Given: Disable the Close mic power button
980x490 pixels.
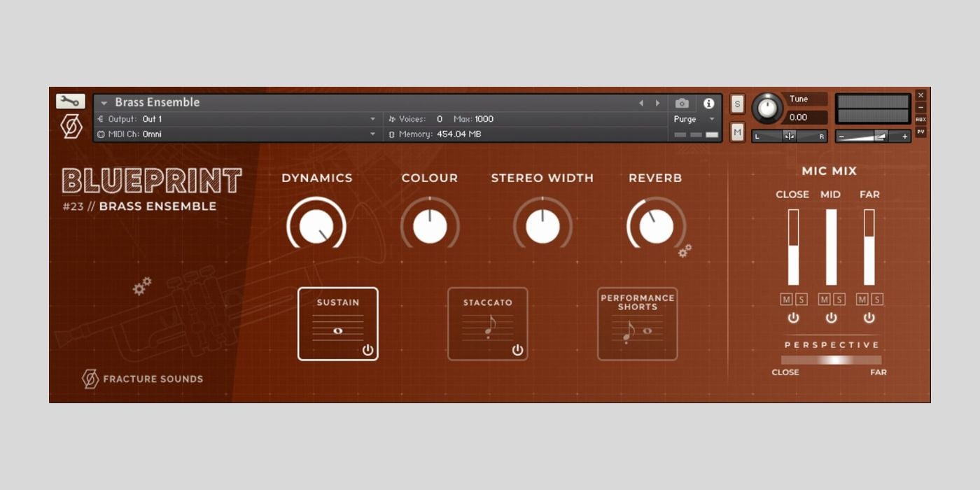Looking at the screenshot, I should click(x=793, y=318).
